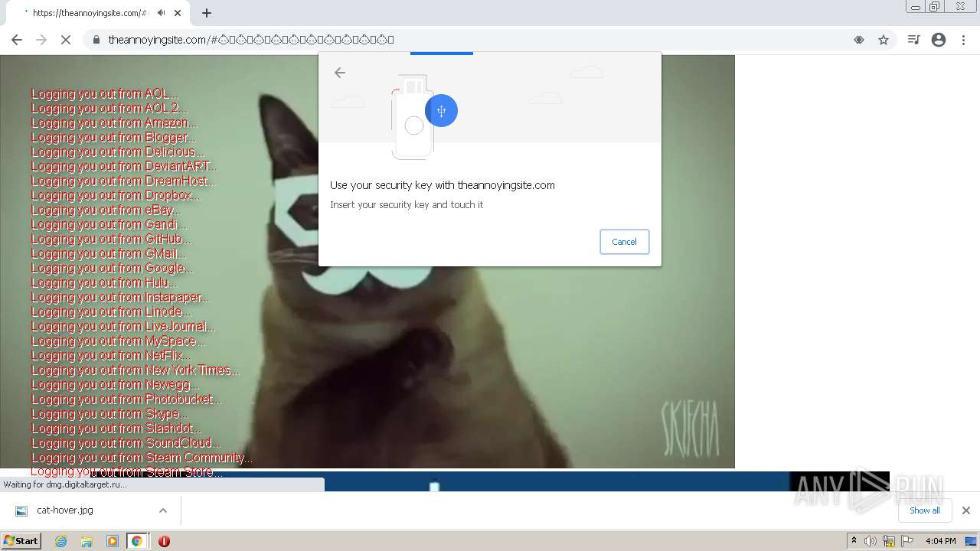Click 'Use your security key' heading
Screen dimensions: 980x551
coord(443,185)
